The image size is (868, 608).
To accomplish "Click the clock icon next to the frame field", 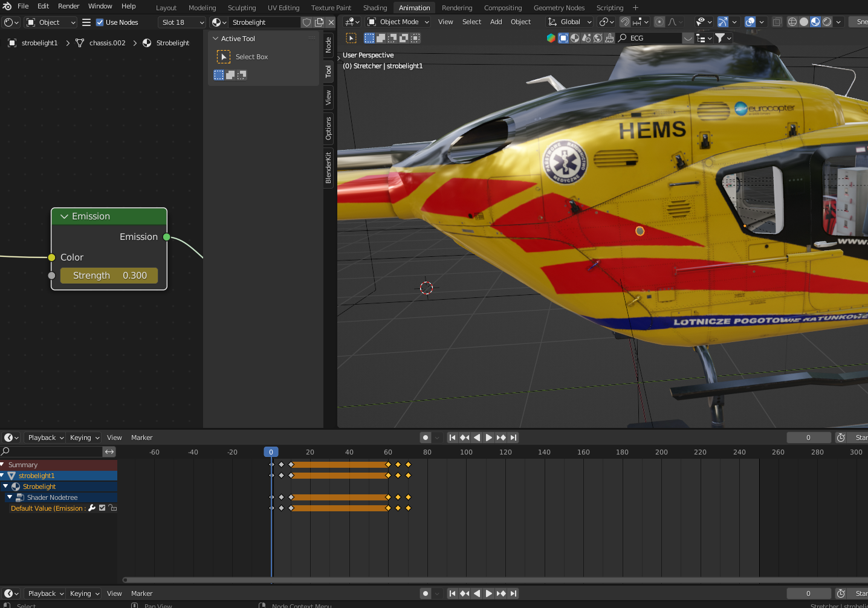I will pyautogui.click(x=841, y=438).
